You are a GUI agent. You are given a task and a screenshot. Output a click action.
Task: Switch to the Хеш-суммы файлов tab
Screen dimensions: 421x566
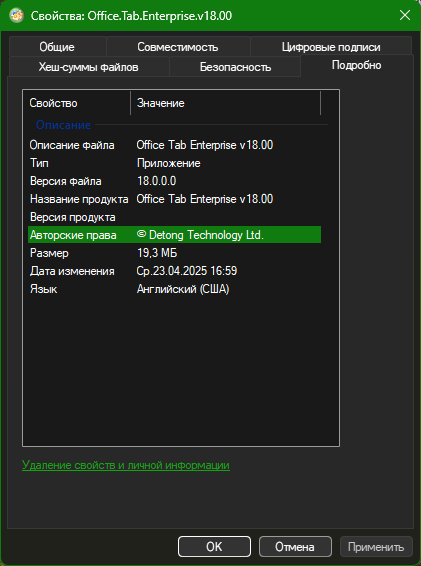(88, 67)
